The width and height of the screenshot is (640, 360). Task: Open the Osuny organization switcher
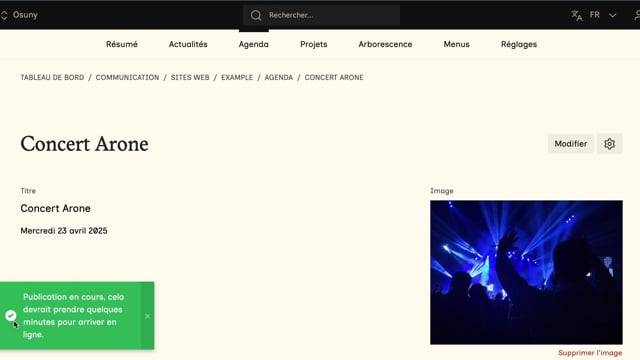tap(19, 15)
